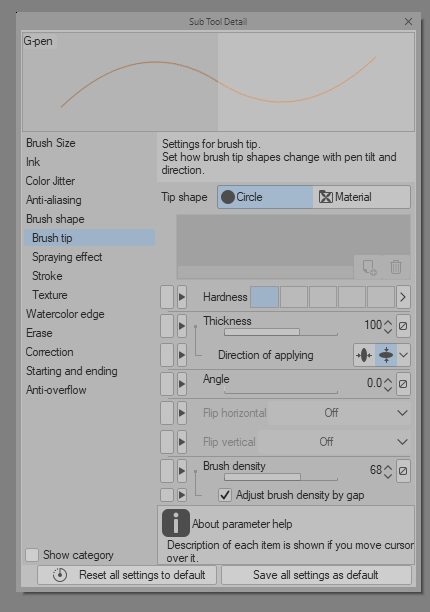
Task: Click the Brush density dynamics settings icon
Action: tap(403, 471)
